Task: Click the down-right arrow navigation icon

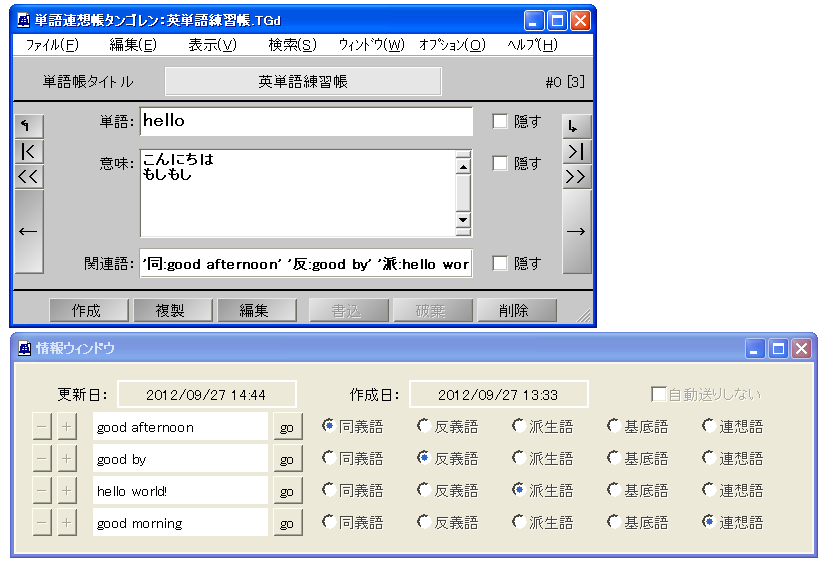Action: click(576, 126)
